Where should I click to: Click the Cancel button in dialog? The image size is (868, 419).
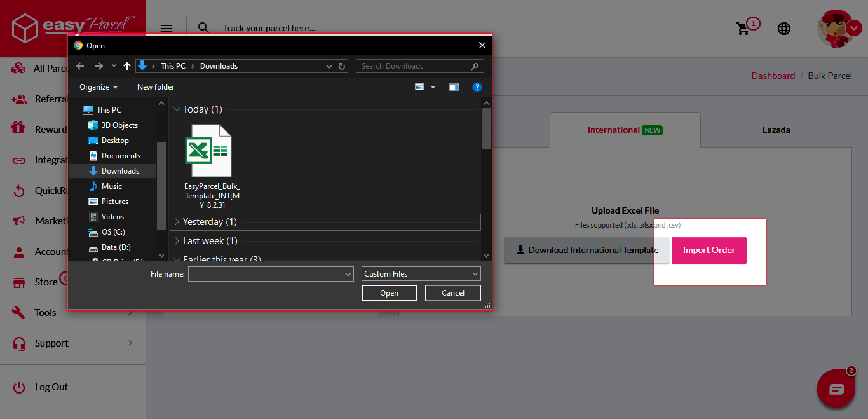[x=453, y=293]
